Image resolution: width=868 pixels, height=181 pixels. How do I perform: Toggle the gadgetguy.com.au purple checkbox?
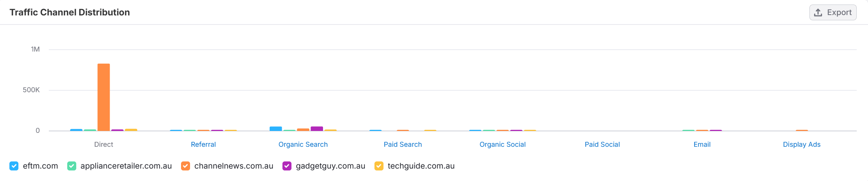[287, 166]
